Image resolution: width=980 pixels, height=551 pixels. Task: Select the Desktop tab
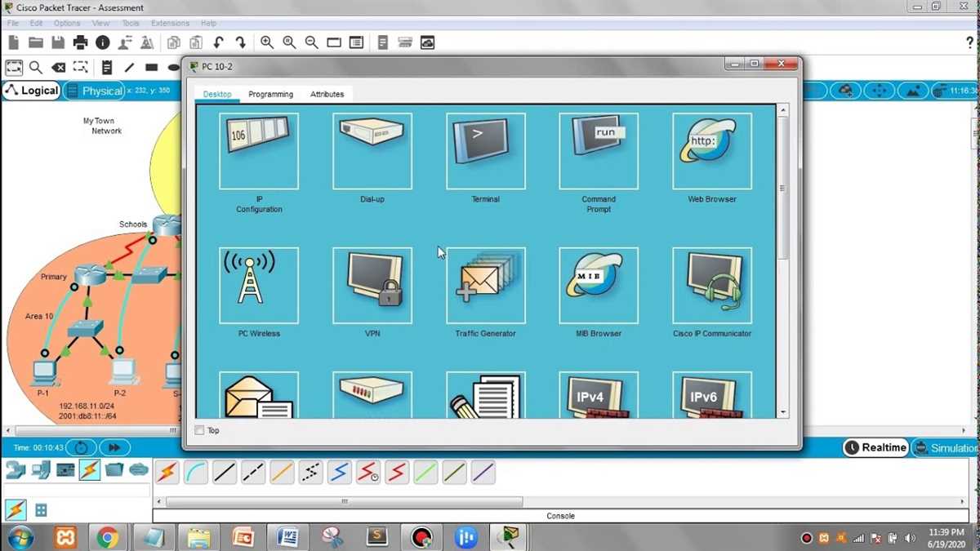click(217, 94)
